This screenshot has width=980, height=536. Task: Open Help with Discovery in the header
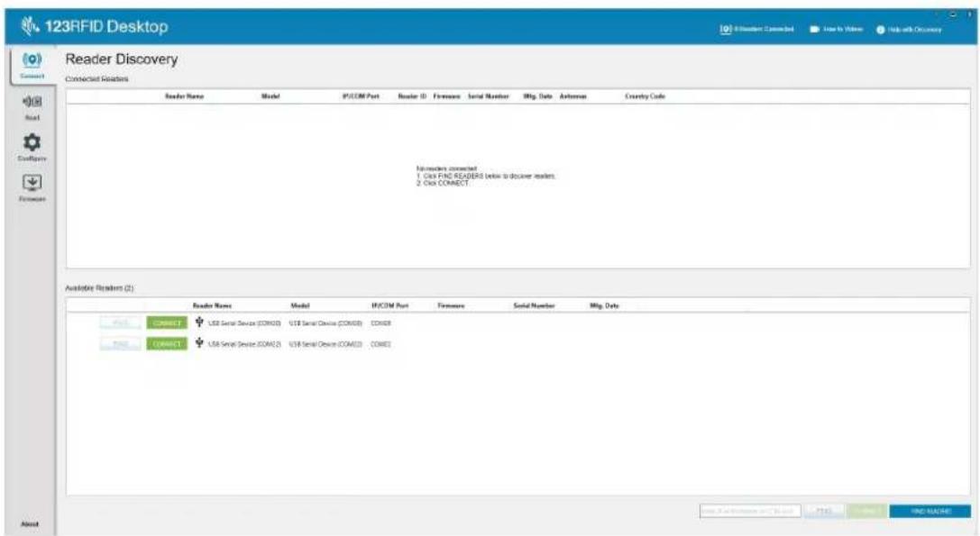click(909, 30)
